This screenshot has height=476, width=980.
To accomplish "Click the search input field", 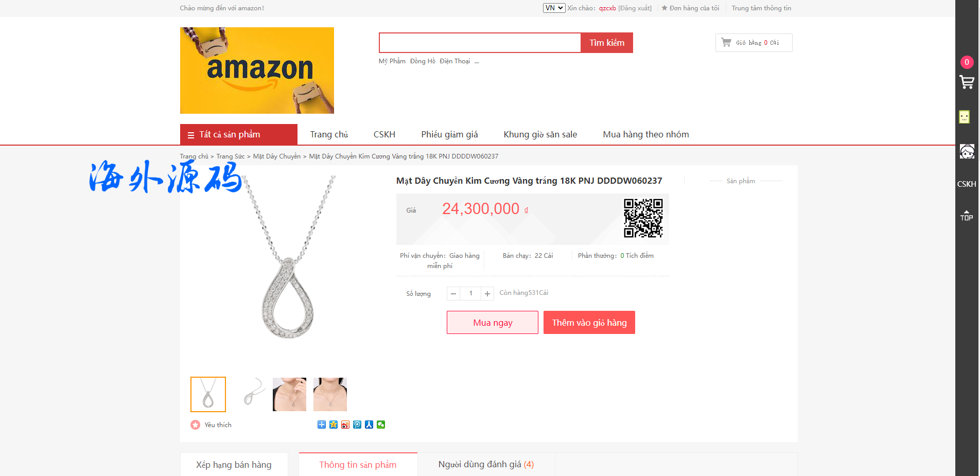I will (x=480, y=43).
